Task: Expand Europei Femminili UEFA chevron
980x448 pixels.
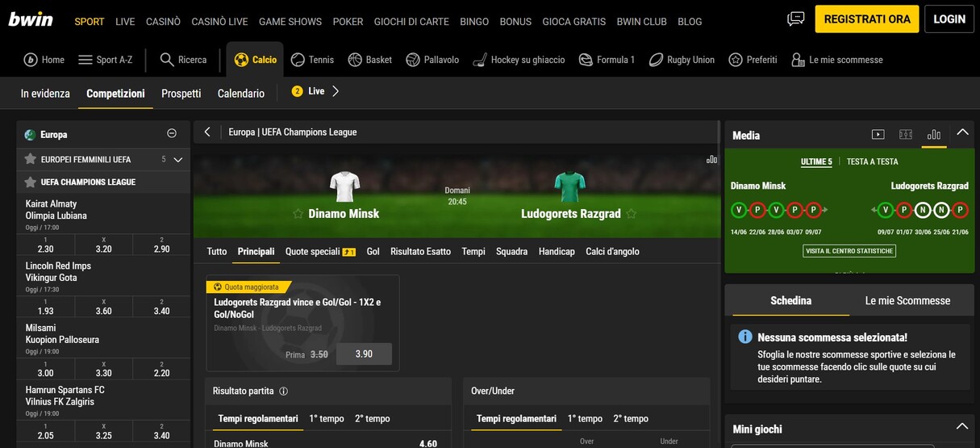Action: point(178,160)
